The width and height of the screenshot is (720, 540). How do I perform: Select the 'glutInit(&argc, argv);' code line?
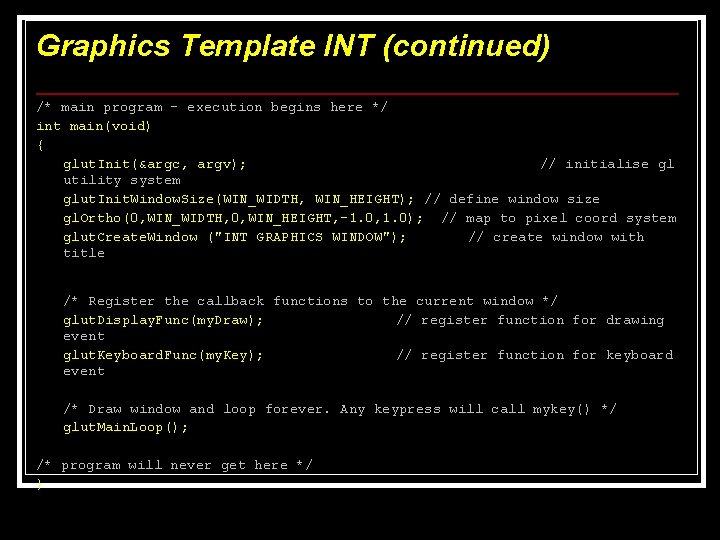tap(155, 164)
